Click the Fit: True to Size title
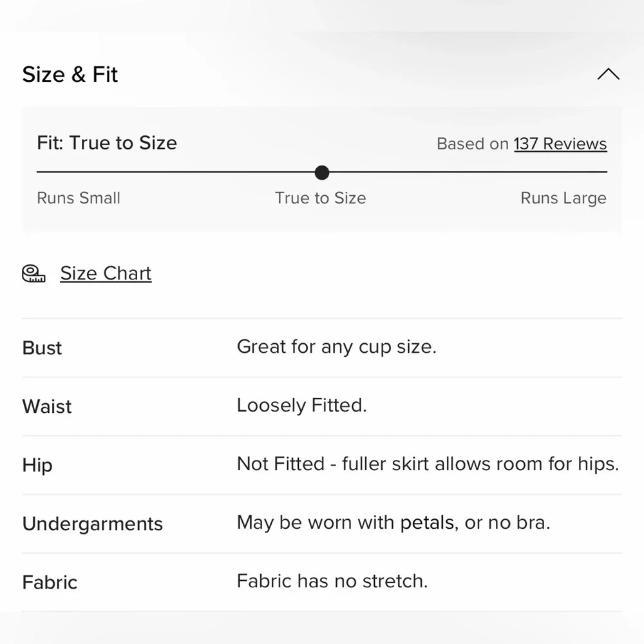The height and width of the screenshot is (644, 644). (x=107, y=143)
